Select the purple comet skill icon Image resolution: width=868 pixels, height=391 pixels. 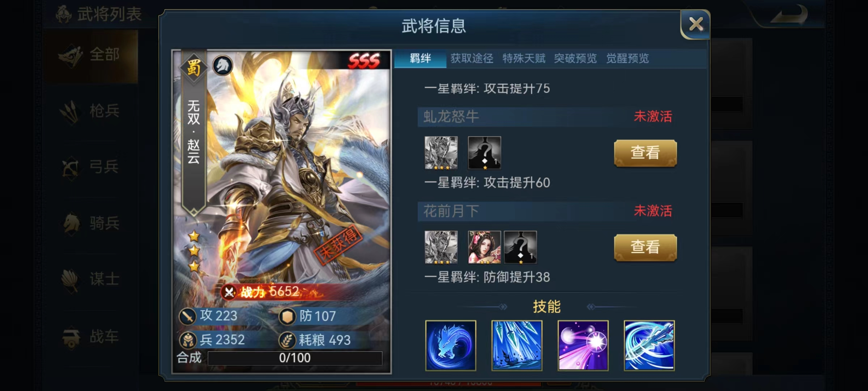(583, 345)
